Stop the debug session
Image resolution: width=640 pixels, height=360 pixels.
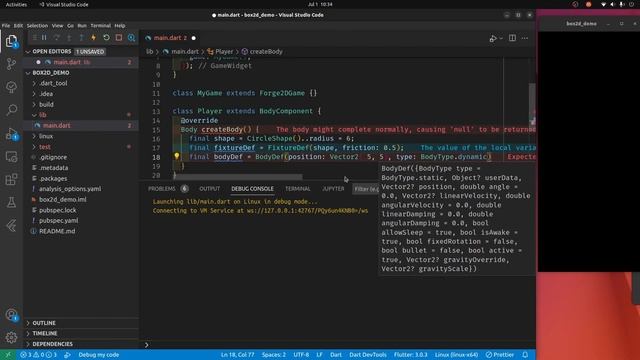coord(119,38)
